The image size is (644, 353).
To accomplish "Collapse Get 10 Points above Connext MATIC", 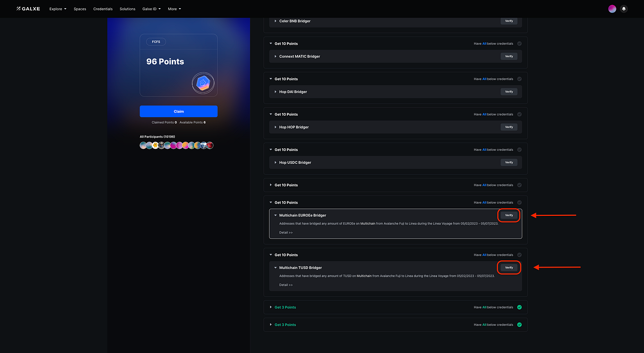I will [270, 43].
